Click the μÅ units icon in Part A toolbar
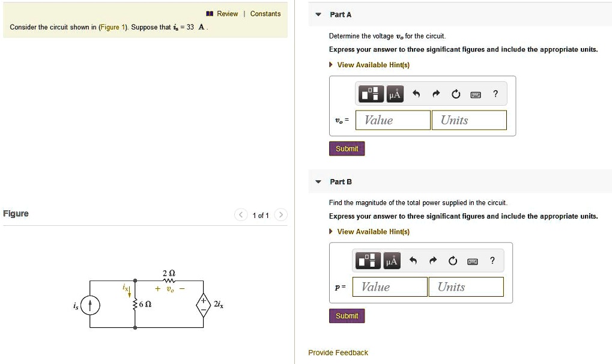 tap(396, 94)
